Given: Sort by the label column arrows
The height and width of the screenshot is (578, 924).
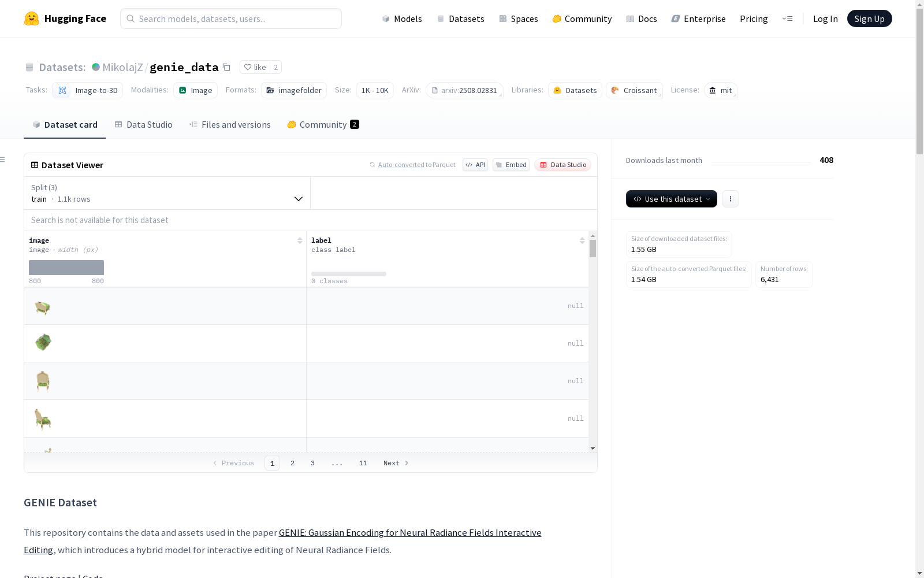Looking at the screenshot, I should click(x=582, y=240).
